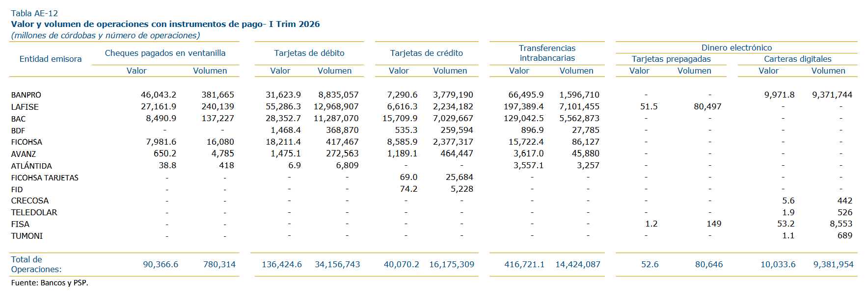This screenshot has width=868, height=304.
Task: Click FID credit value 74.2
Action: (x=408, y=189)
